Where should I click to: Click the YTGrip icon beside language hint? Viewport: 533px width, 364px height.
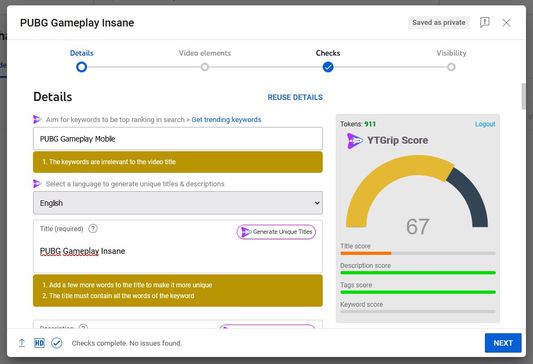click(37, 184)
